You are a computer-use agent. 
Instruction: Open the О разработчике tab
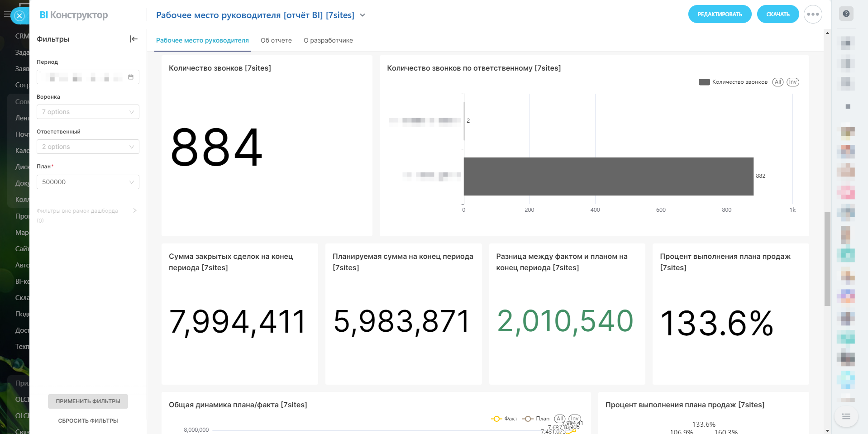pyautogui.click(x=328, y=40)
